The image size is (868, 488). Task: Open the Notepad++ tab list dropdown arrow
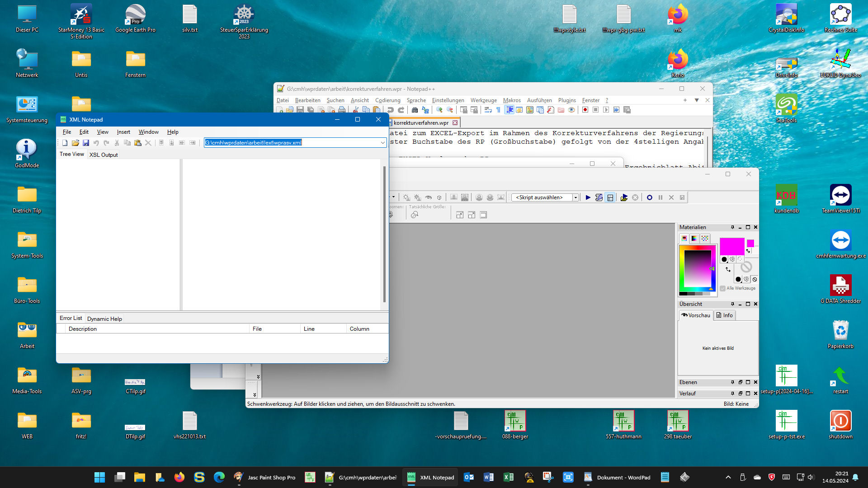click(x=697, y=100)
